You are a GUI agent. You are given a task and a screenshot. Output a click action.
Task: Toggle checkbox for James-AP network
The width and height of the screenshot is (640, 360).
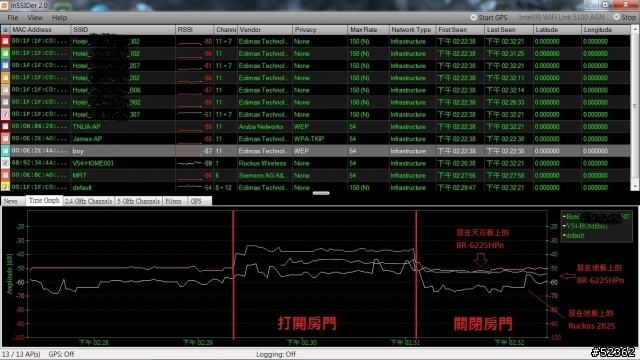coord(5,139)
